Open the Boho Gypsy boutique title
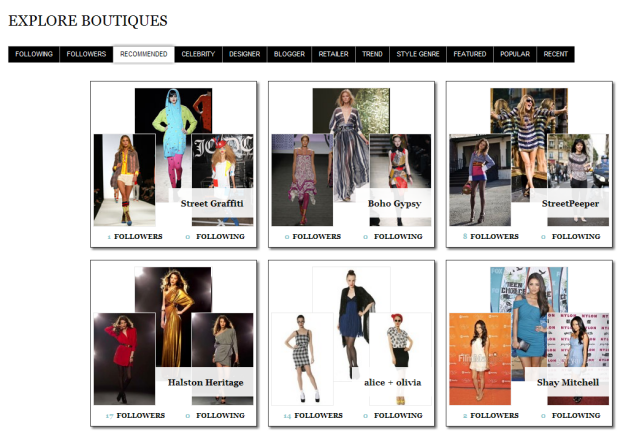640x433 pixels. (394, 203)
